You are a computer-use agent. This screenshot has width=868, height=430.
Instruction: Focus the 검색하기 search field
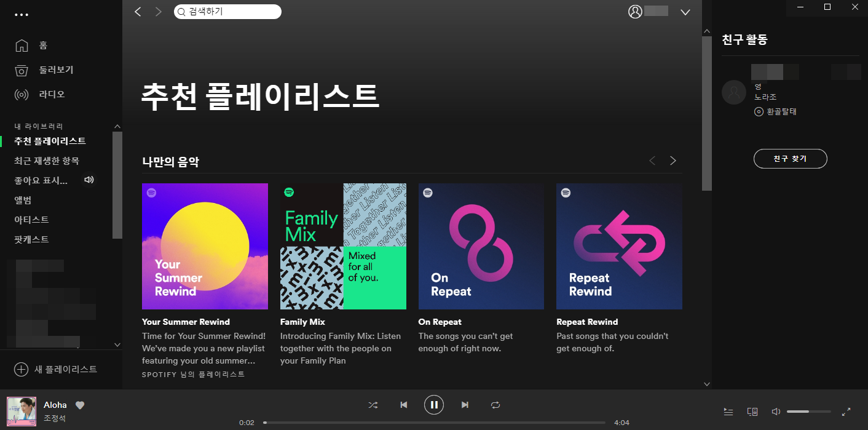tap(227, 12)
